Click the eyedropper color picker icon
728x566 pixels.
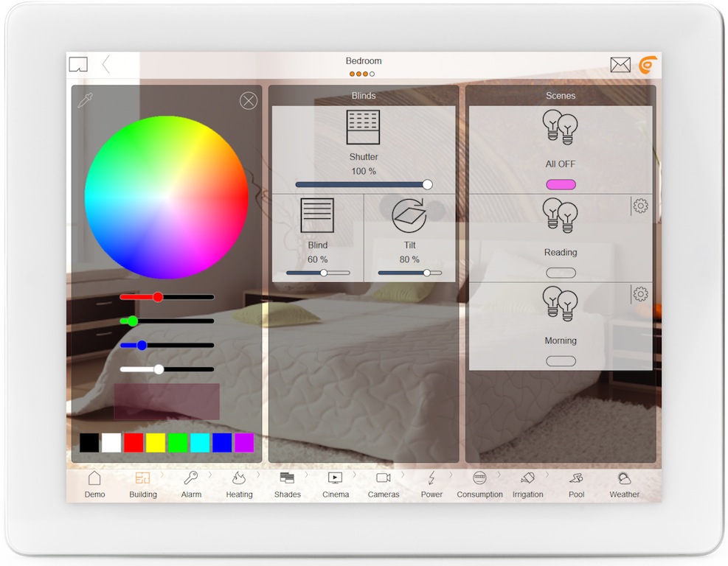[x=86, y=101]
